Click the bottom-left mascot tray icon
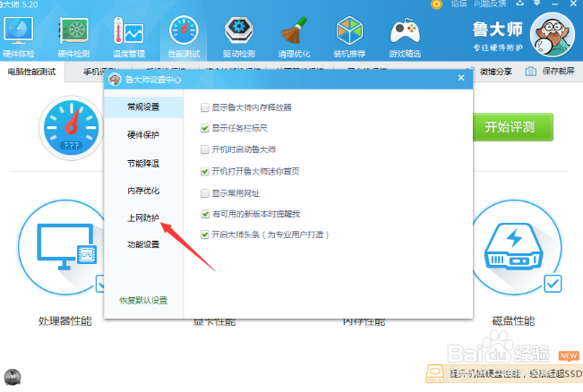Viewport: 583px width, 392px height. pyautogui.click(x=13, y=377)
